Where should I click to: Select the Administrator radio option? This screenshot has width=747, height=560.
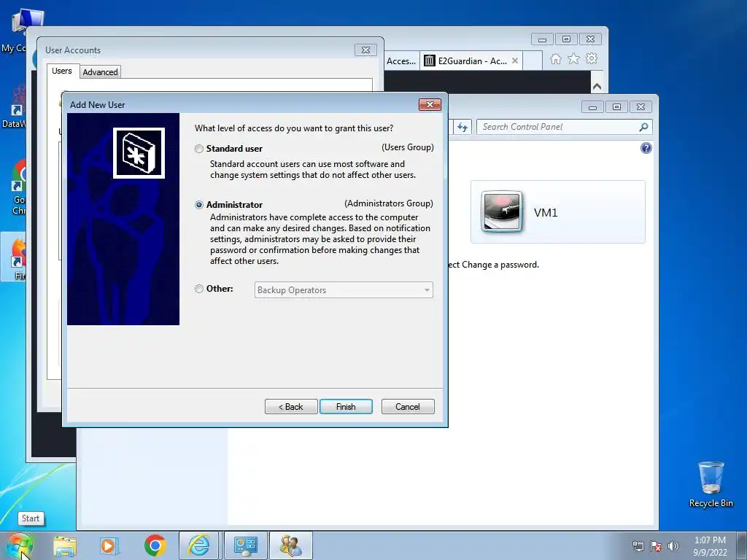[199, 205]
